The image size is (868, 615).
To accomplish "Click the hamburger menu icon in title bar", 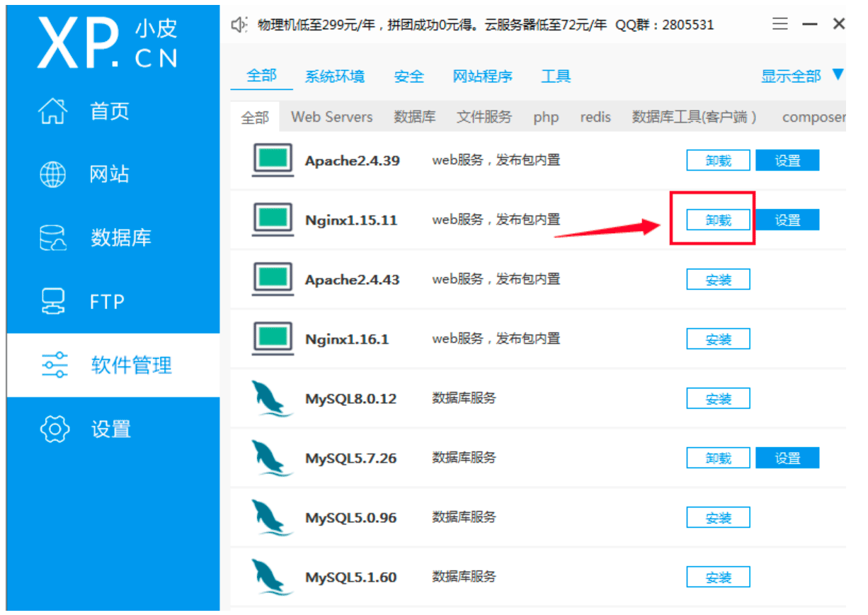I will (x=780, y=24).
